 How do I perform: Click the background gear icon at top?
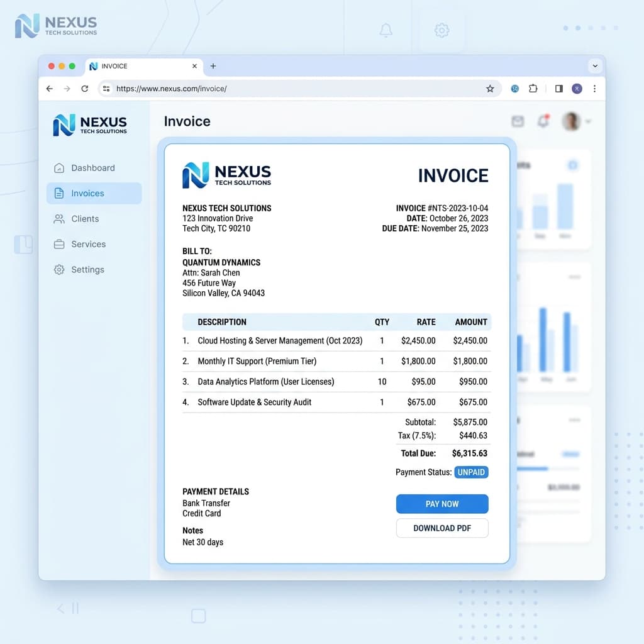pyautogui.click(x=441, y=30)
